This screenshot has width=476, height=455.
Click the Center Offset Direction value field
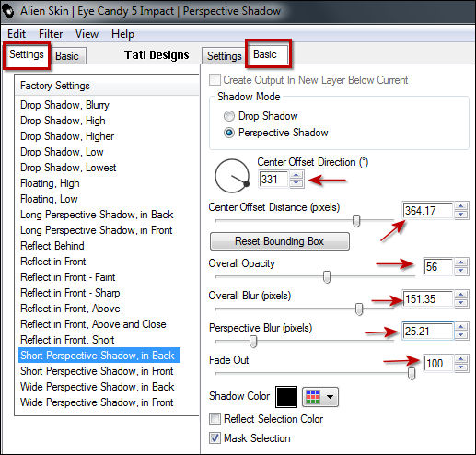pos(273,179)
